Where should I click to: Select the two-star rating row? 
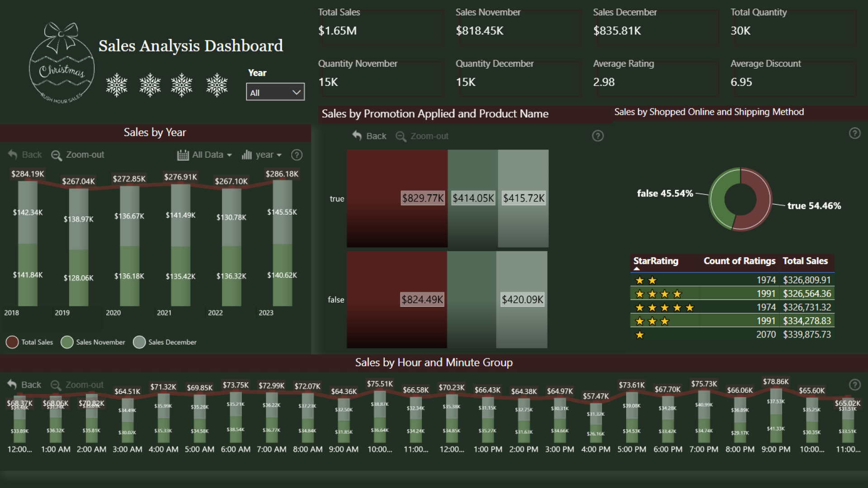732,280
